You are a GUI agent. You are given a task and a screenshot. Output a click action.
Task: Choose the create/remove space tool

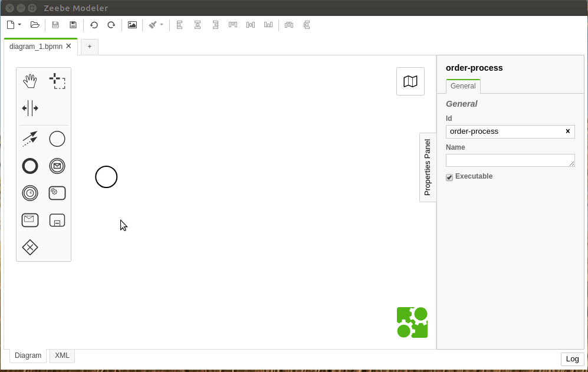click(30, 108)
